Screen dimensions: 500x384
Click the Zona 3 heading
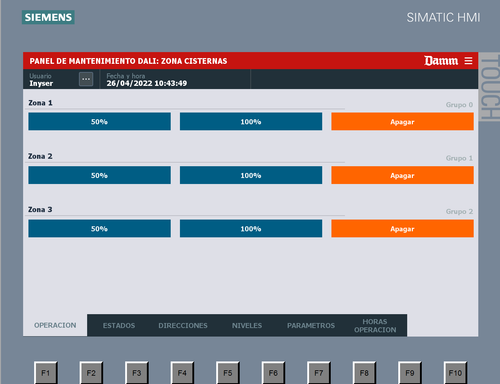[40, 209]
